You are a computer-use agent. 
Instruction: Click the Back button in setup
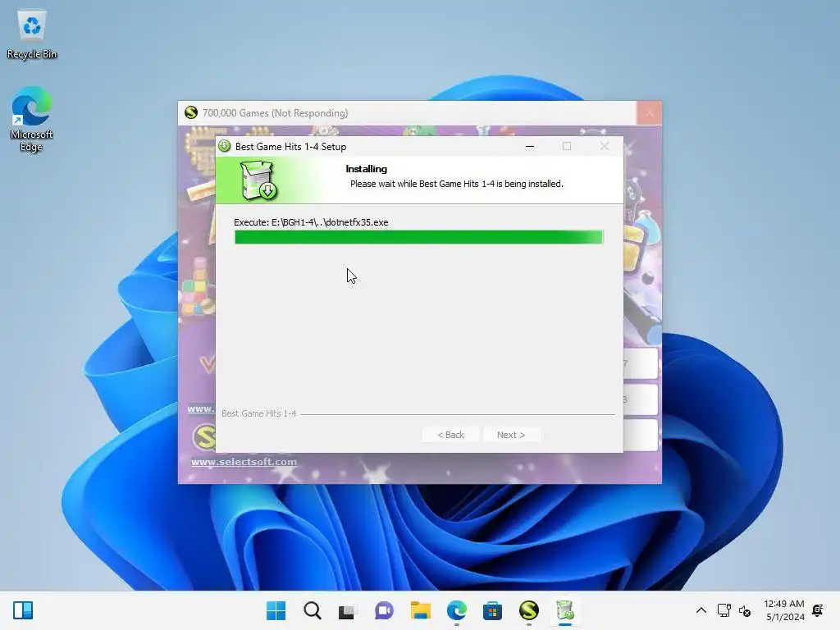[x=450, y=435]
